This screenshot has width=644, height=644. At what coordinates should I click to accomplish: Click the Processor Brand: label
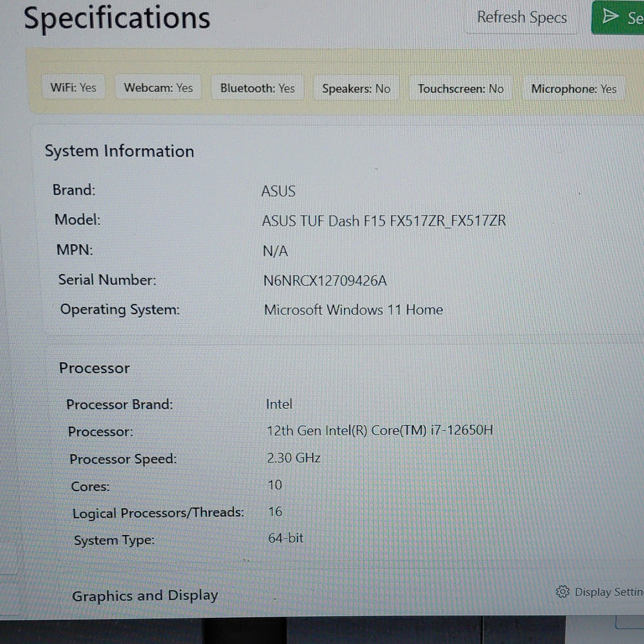tap(119, 404)
